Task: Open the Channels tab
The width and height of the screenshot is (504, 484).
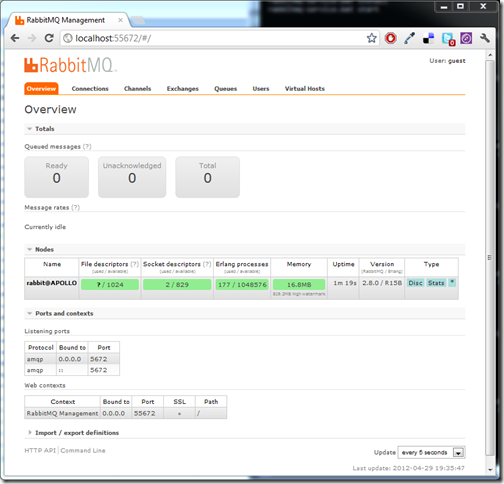Action: click(137, 89)
